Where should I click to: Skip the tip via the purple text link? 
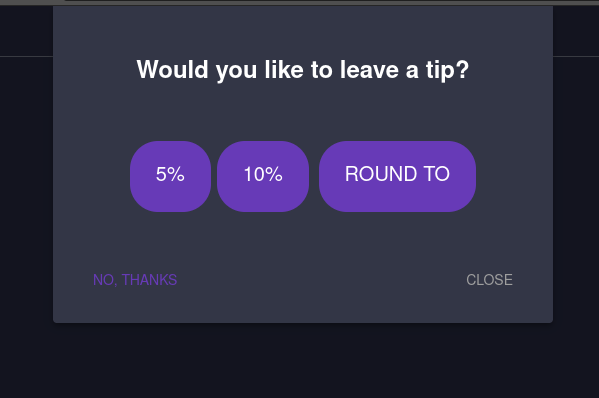(135, 280)
